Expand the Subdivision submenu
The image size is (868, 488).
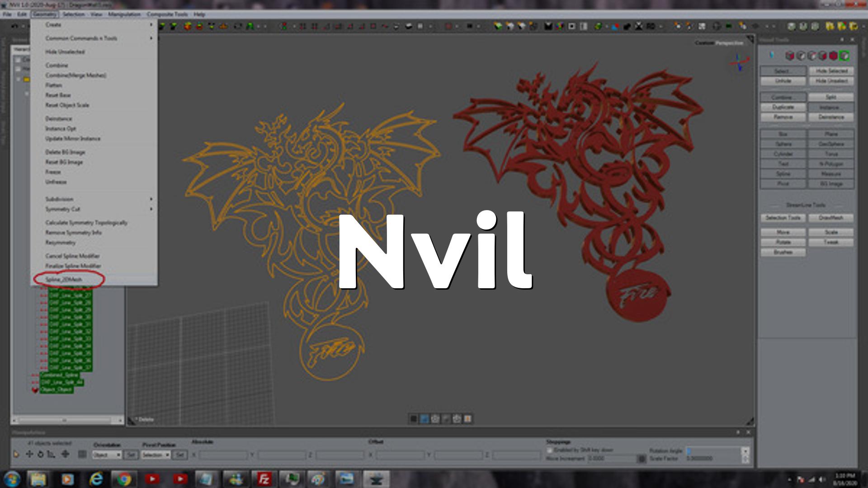click(x=94, y=199)
